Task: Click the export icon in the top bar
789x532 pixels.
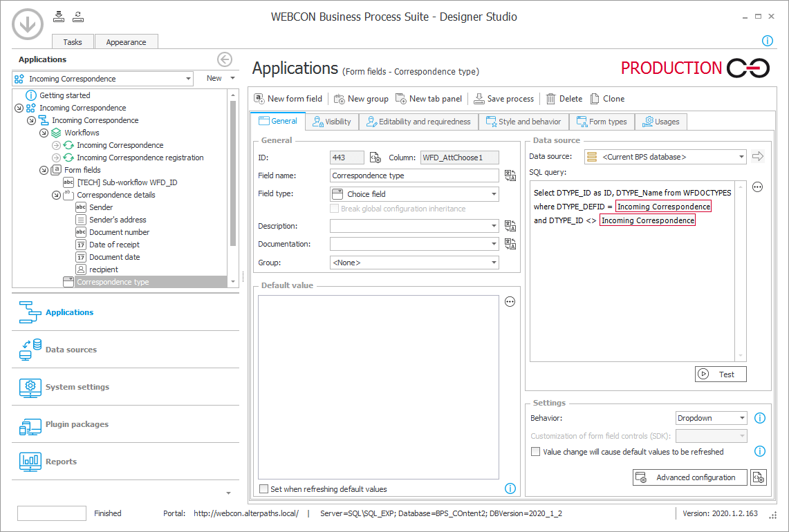Action: coord(78,17)
